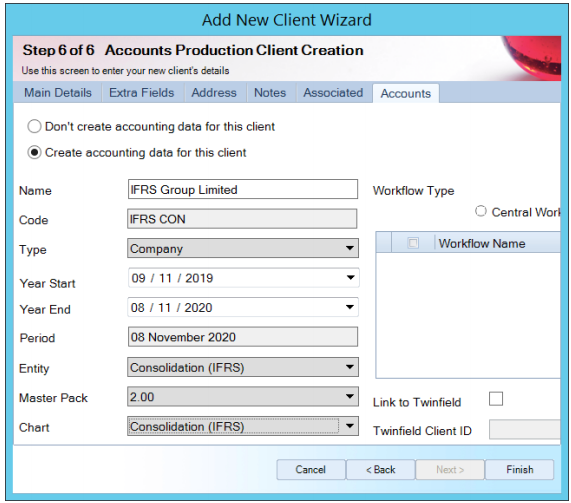
Task: Open the Year Start date picker arrow
Action: [x=350, y=278]
